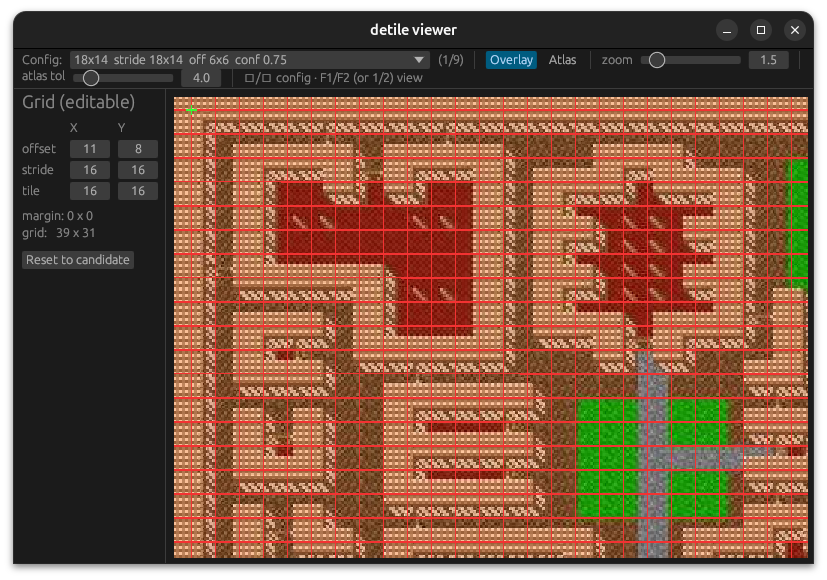The width and height of the screenshot is (827, 580).
Task: Click Reset to candidate button
Action: [78, 259]
